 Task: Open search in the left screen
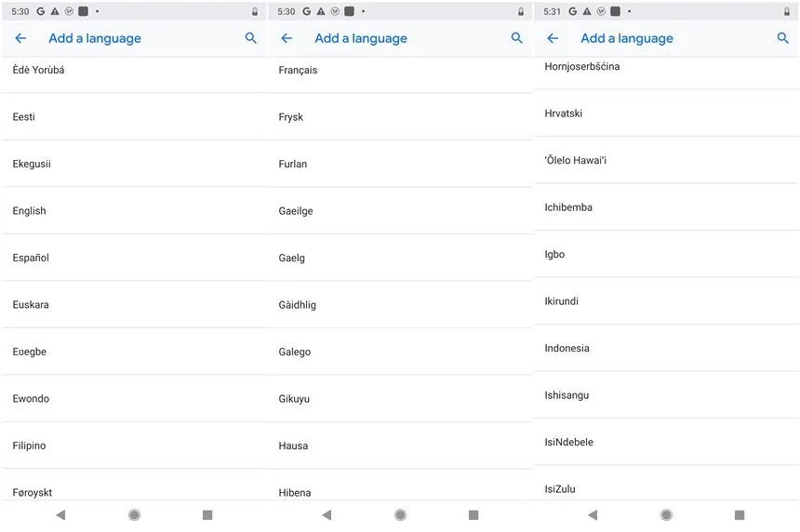tap(250, 38)
